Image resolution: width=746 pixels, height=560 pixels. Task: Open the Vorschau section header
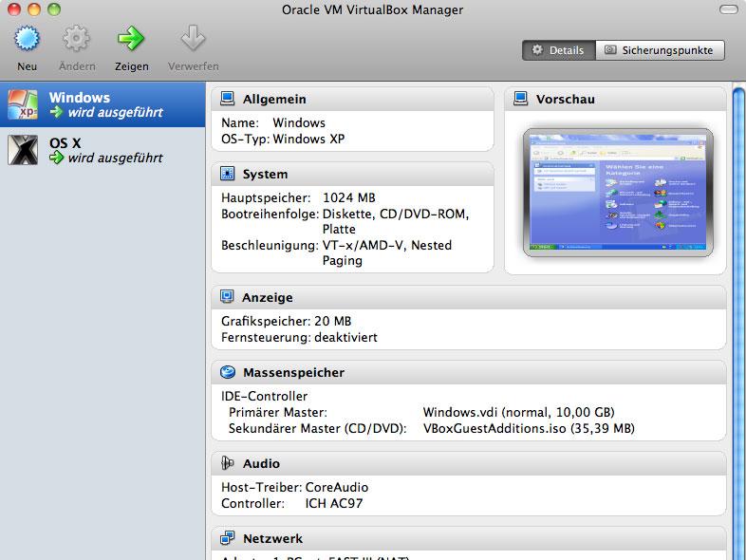pyautogui.click(x=615, y=99)
